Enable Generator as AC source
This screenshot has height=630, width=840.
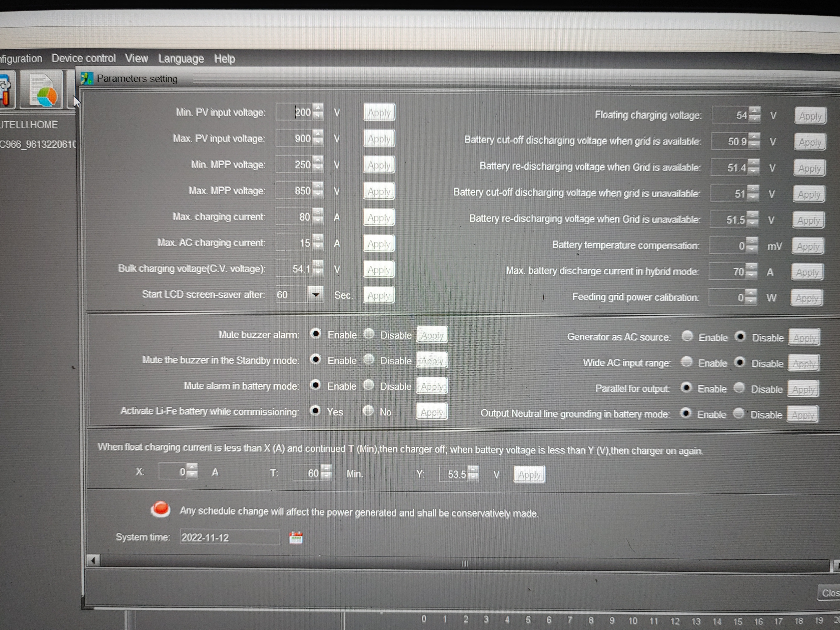point(687,336)
